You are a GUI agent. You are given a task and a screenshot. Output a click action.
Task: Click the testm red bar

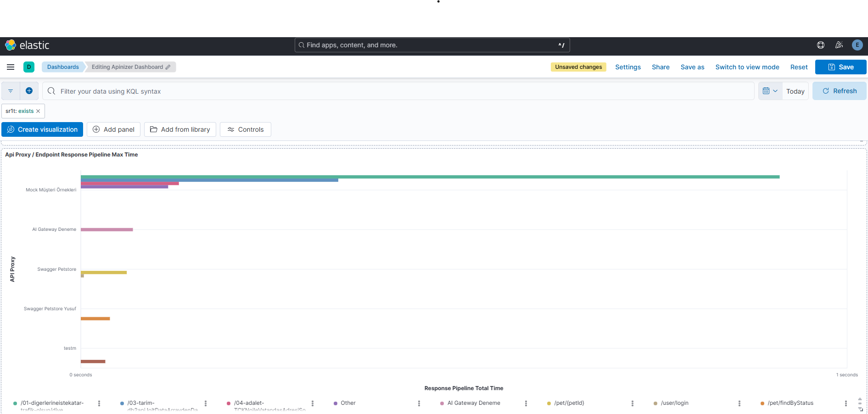(93, 362)
